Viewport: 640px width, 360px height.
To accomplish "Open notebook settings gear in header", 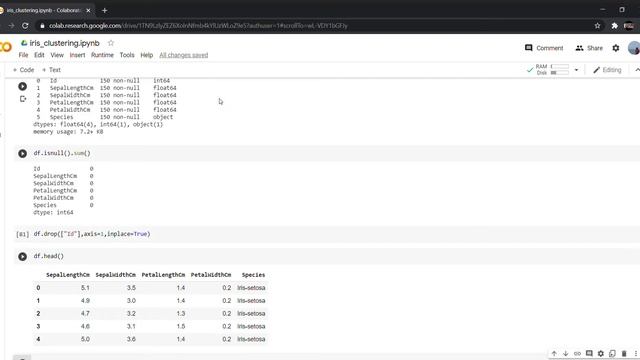I will click(x=616, y=48).
